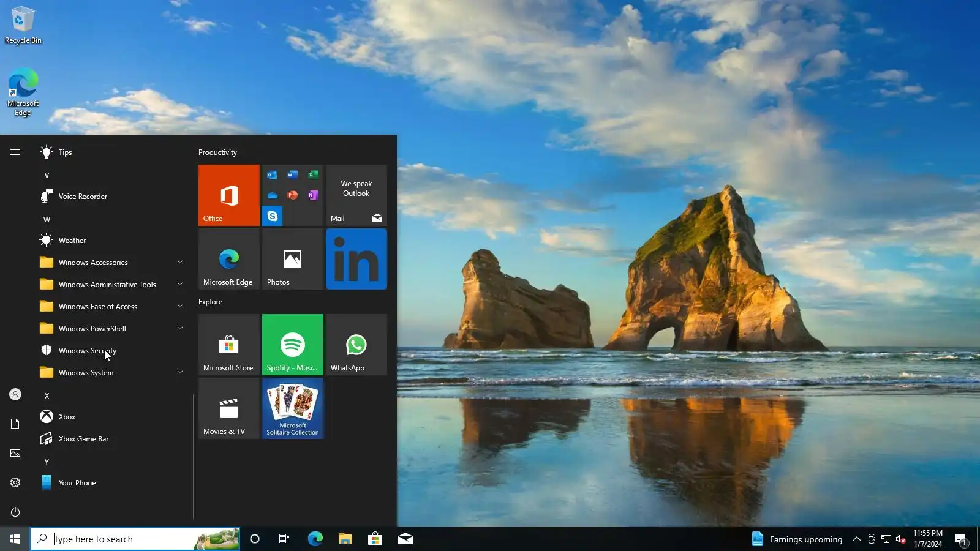Open the Microsoft Store tile

[x=228, y=345]
